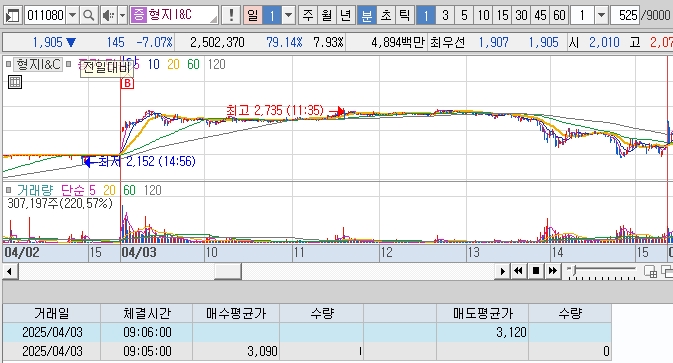Select 10-minute interval button
The height and width of the screenshot is (363, 673).
pos(483,15)
